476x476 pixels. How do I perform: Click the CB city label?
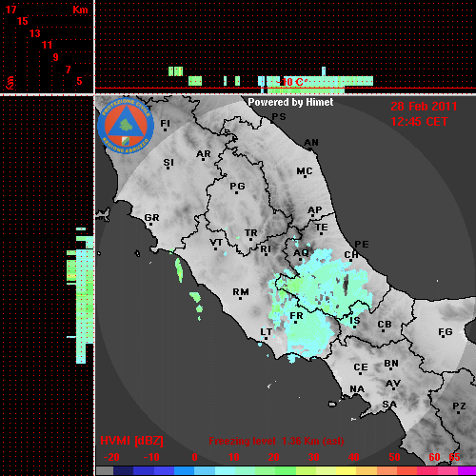(x=385, y=325)
